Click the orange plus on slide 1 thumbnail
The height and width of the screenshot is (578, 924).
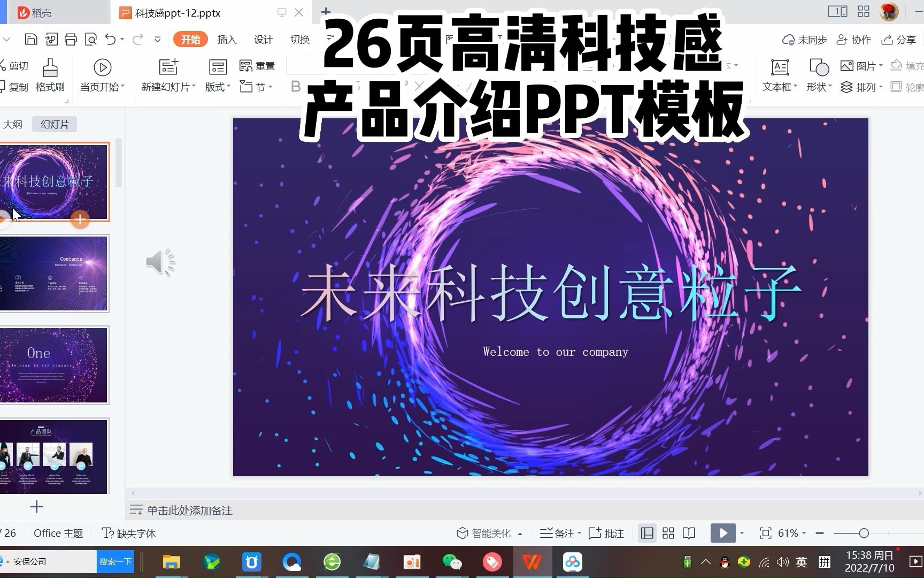[80, 219]
